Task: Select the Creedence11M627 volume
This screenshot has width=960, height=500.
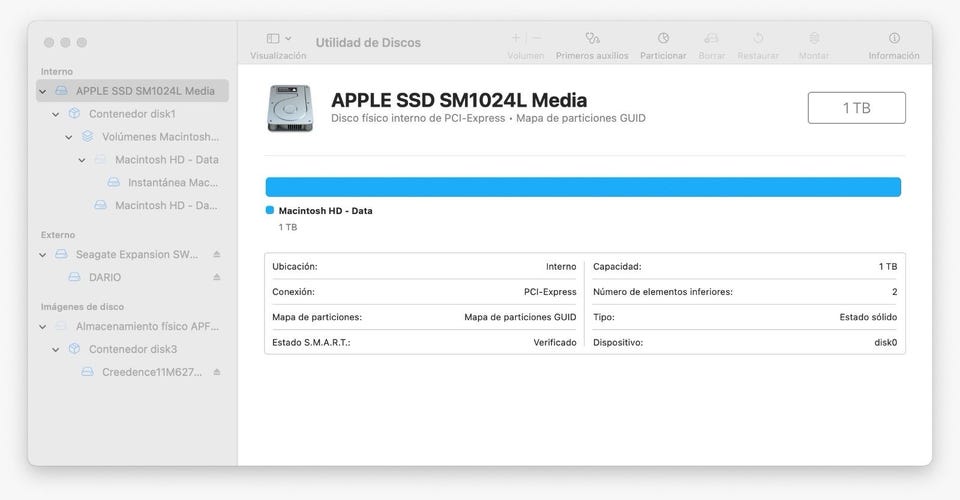Action: coord(132,372)
